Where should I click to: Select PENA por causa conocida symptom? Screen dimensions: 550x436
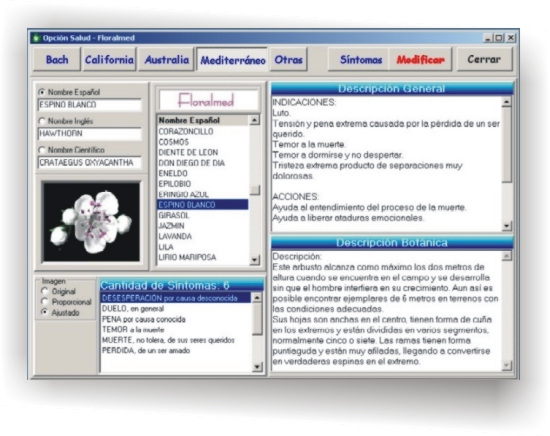pos(175,319)
